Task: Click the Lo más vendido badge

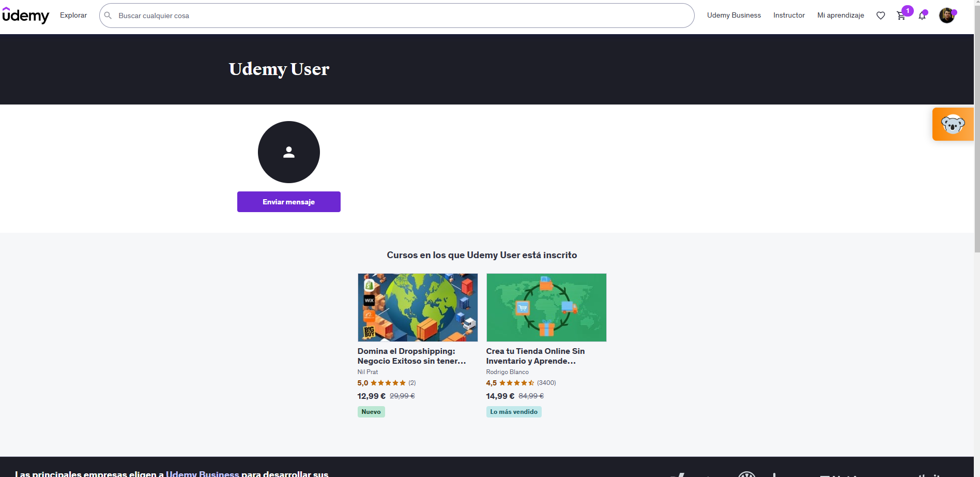Action: pos(514,412)
